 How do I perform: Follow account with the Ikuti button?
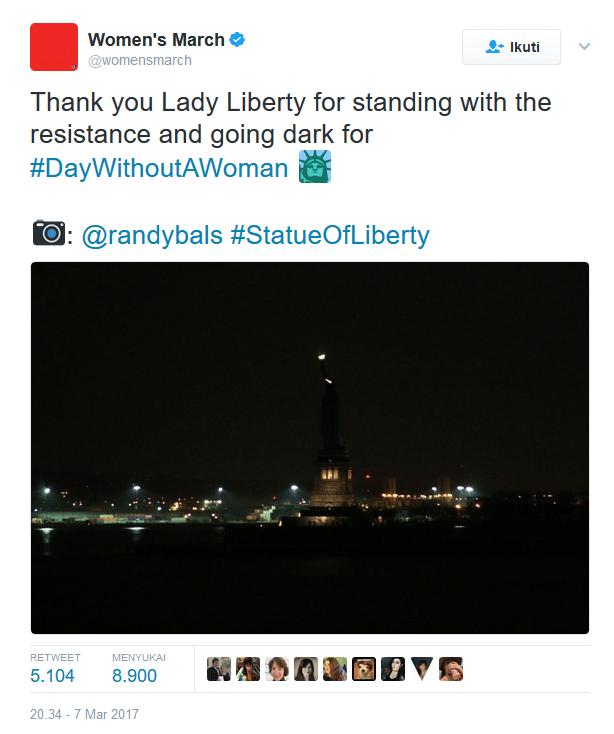coord(511,47)
